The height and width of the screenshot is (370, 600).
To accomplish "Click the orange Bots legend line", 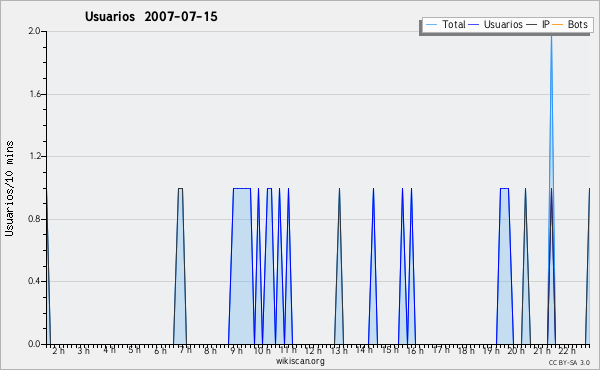I will pos(558,25).
